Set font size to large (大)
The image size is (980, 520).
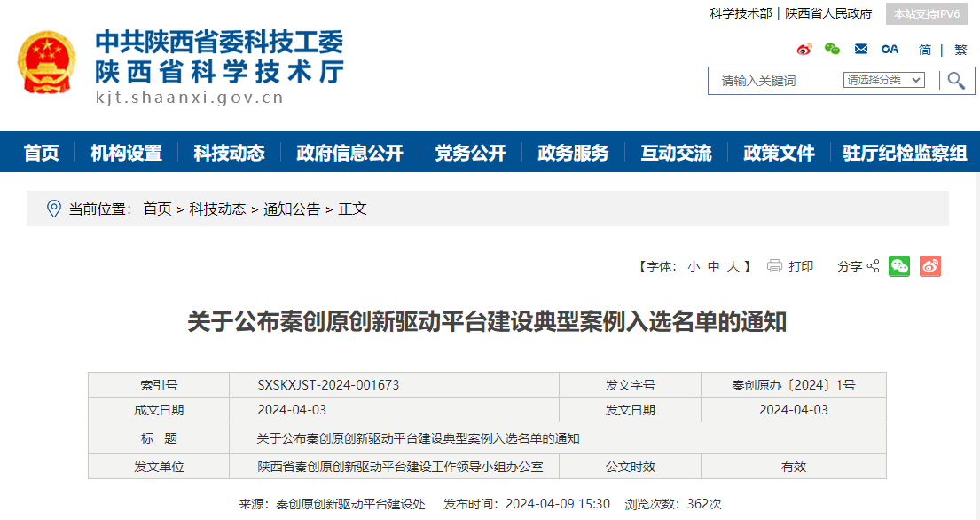click(733, 266)
